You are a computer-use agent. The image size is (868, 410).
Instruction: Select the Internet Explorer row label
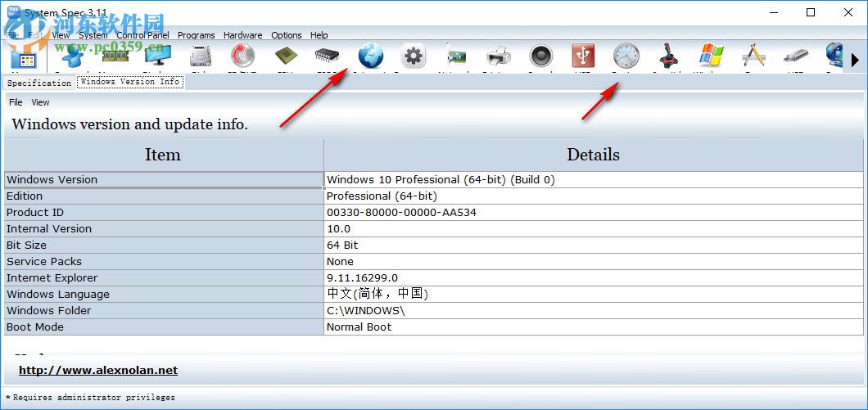click(x=164, y=277)
